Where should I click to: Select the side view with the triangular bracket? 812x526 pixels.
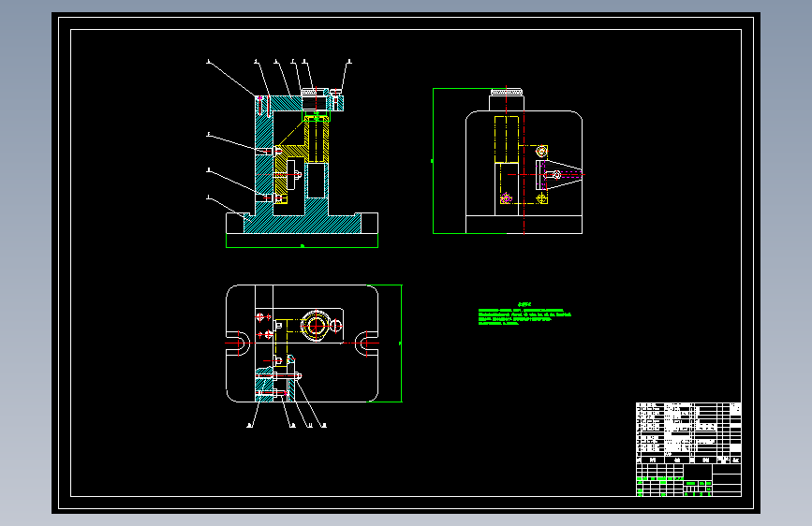click(x=524, y=161)
